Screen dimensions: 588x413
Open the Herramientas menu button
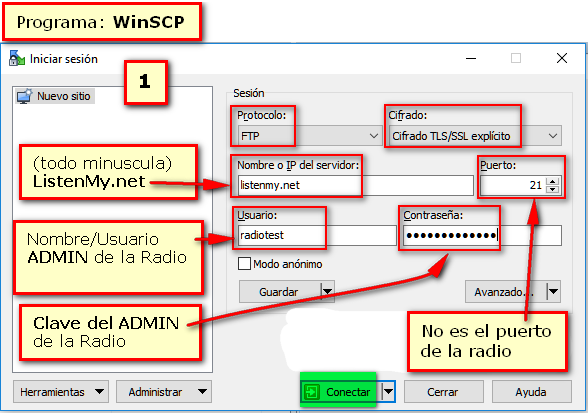61,392
